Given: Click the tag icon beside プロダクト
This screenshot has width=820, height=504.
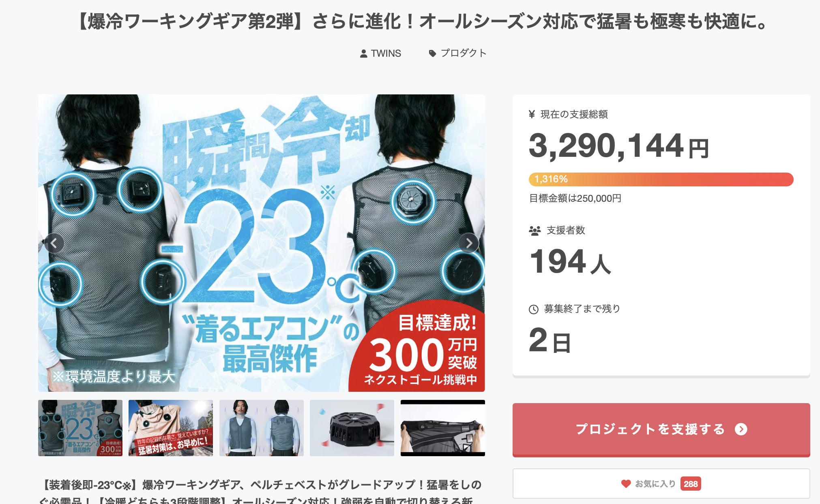Looking at the screenshot, I should tap(432, 53).
